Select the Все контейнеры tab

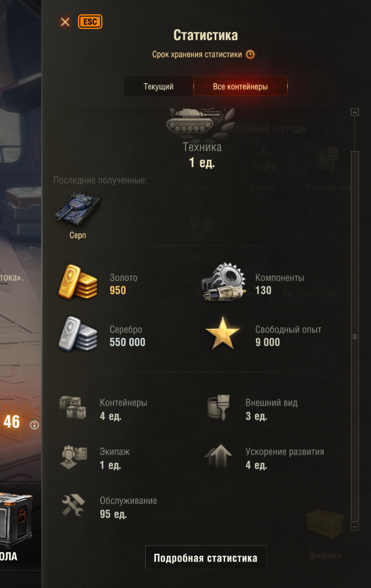pyautogui.click(x=240, y=87)
